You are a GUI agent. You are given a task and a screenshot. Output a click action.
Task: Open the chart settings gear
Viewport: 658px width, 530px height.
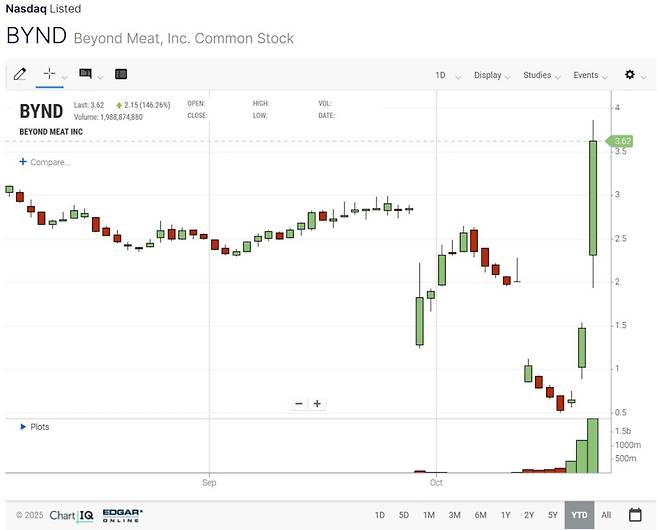(630, 75)
